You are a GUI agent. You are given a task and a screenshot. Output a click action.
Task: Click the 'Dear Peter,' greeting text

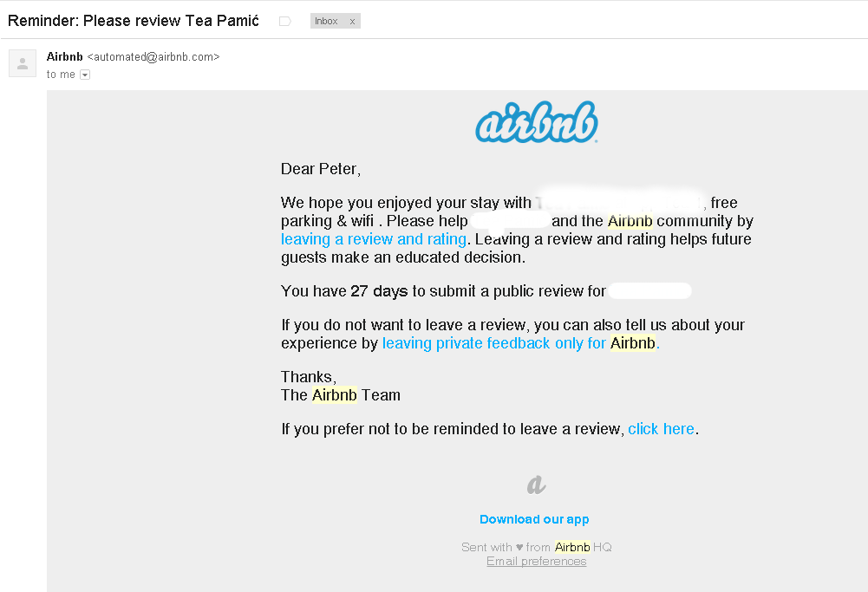321,169
